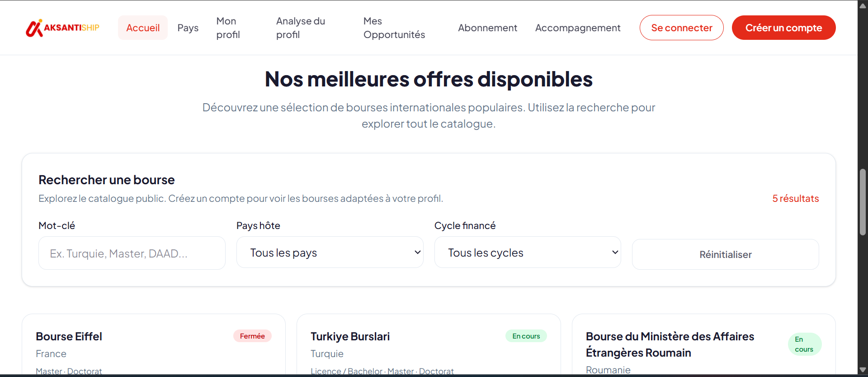The width and height of the screenshot is (868, 377).
Task: Click 'Nos meilleures offres disponibles' heading
Action: click(429, 79)
